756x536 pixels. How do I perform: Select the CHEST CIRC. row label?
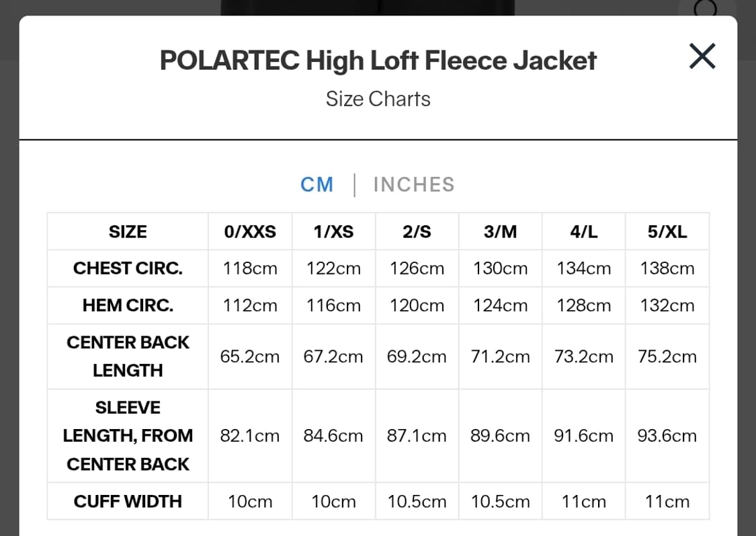pyautogui.click(x=127, y=268)
